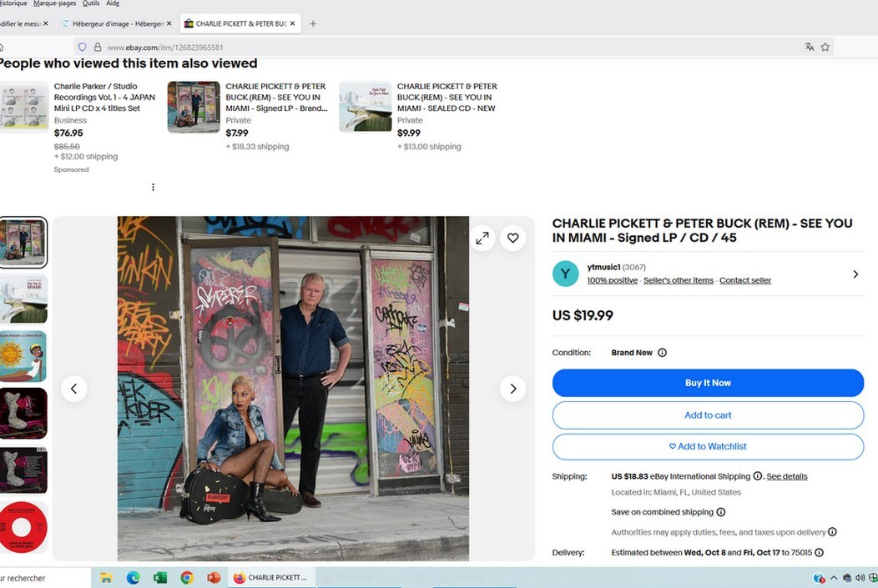Toggle the heart icon on the main photo
Viewport: 878px width, 588px height.
(512, 238)
